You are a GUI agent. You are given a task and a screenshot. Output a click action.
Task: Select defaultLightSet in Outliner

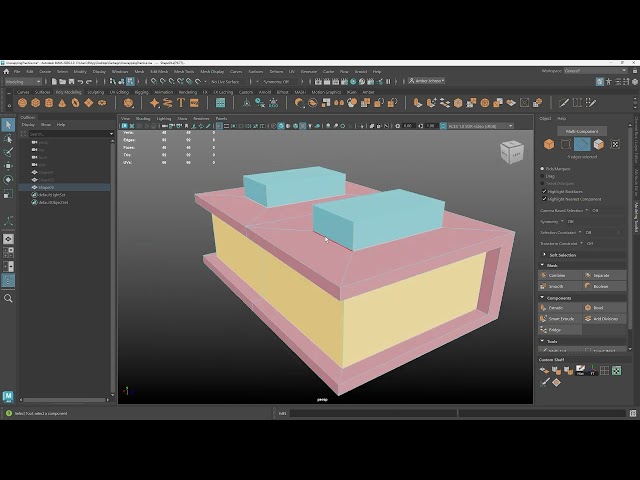[x=52, y=195]
